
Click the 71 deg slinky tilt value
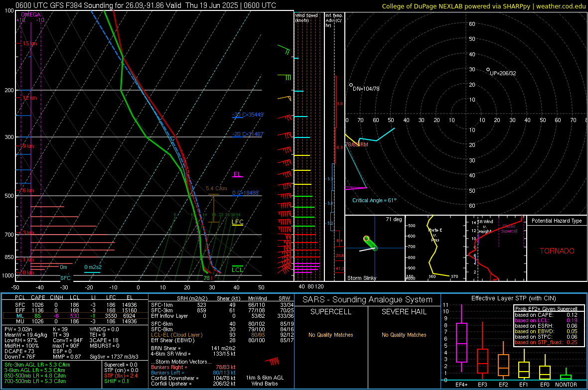pyautogui.click(x=394, y=219)
